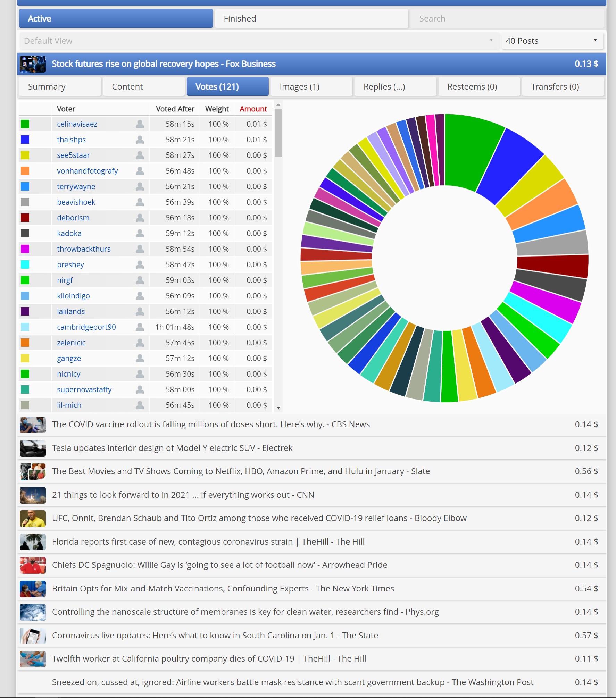616x698 pixels.
Task: Click person icon in kadoka row
Action: click(140, 233)
